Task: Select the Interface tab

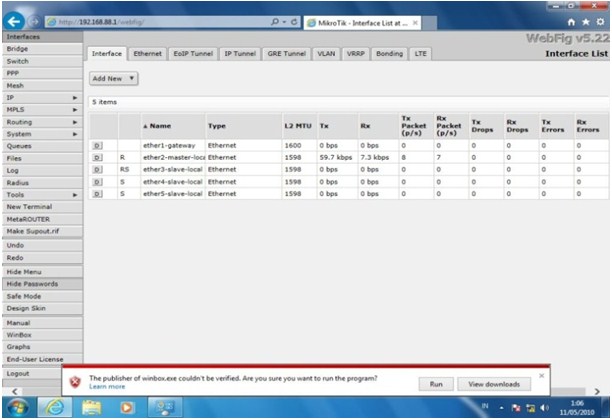Action: 107,54
